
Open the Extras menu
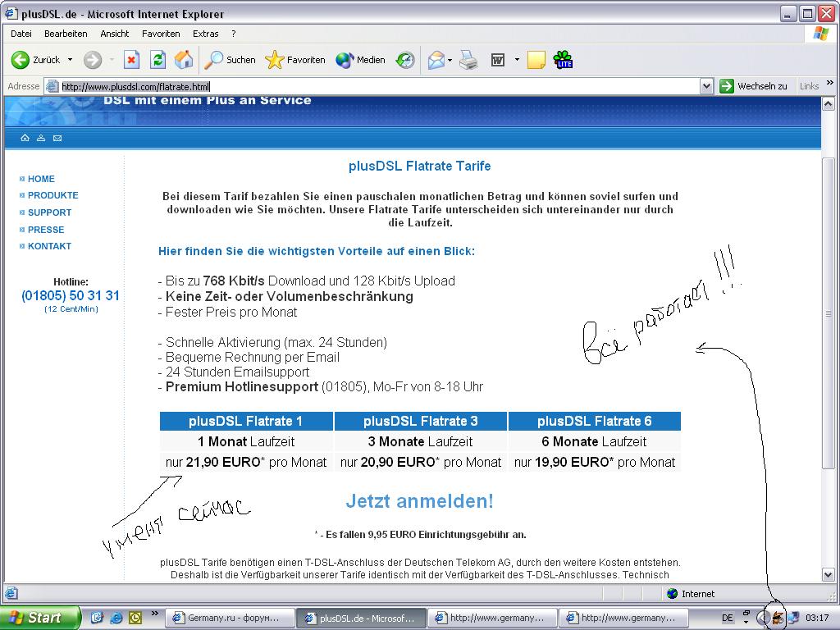point(206,34)
